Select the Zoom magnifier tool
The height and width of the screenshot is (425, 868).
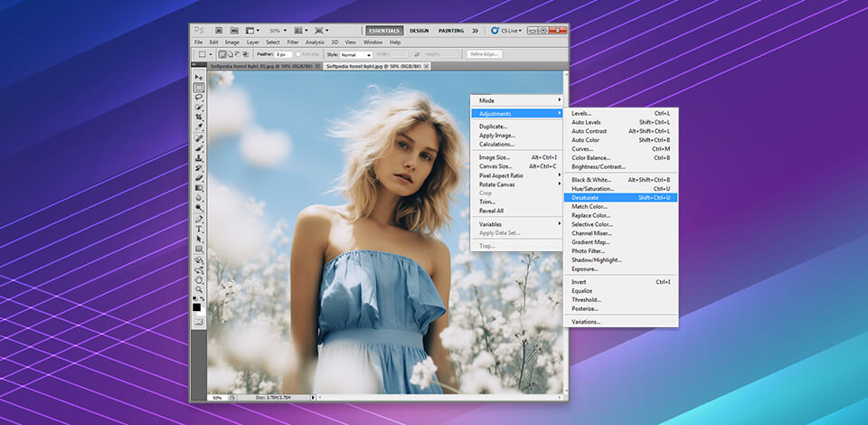pos(198,289)
